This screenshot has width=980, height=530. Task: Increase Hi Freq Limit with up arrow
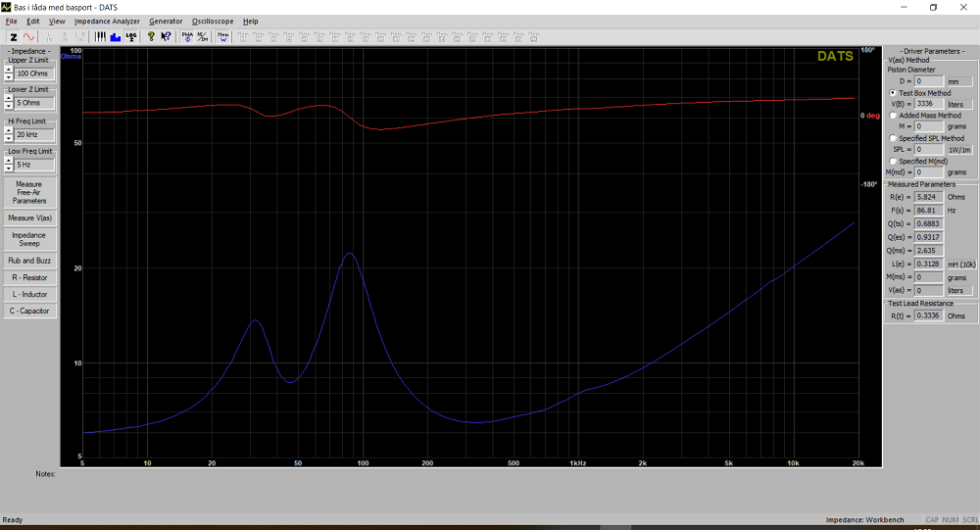[9, 130]
